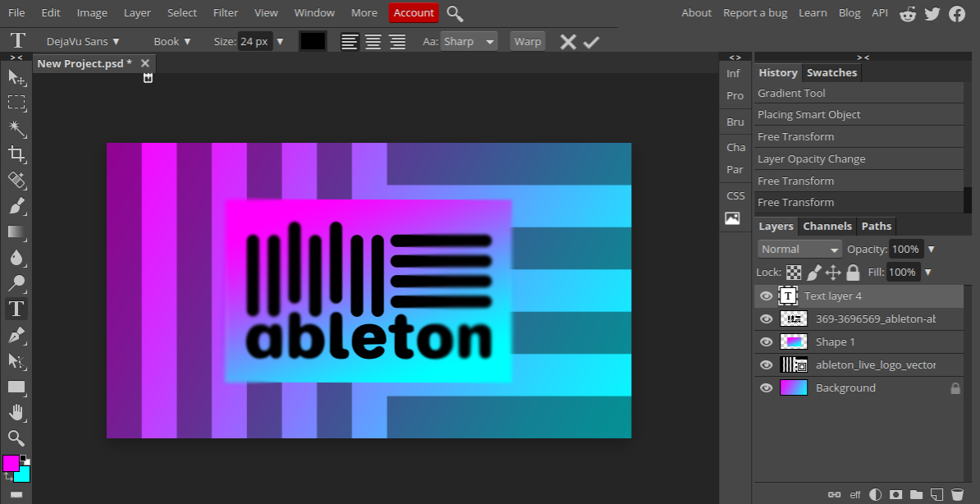Open the Sharp anti-aliasing dropdown
This screenshot has width=980, height=504.
[469, 41]
